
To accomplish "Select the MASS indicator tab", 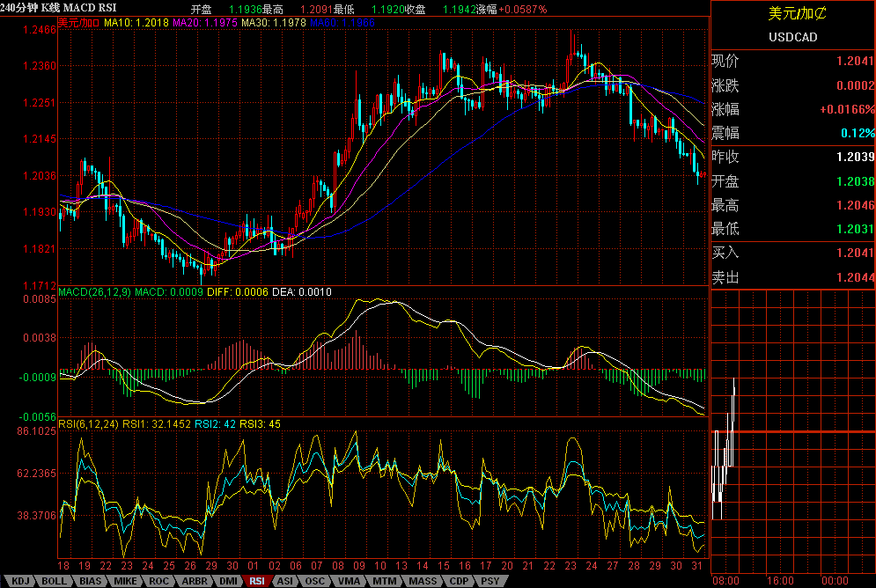I will point(422,581).
